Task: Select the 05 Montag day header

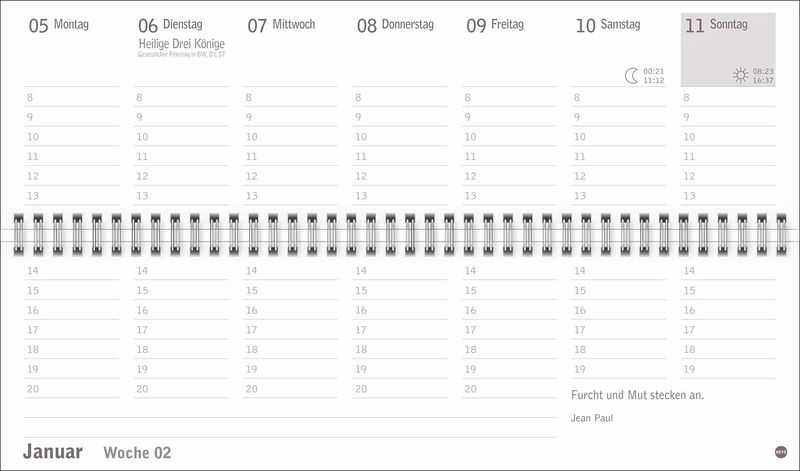Action: [x=58, y=24]
